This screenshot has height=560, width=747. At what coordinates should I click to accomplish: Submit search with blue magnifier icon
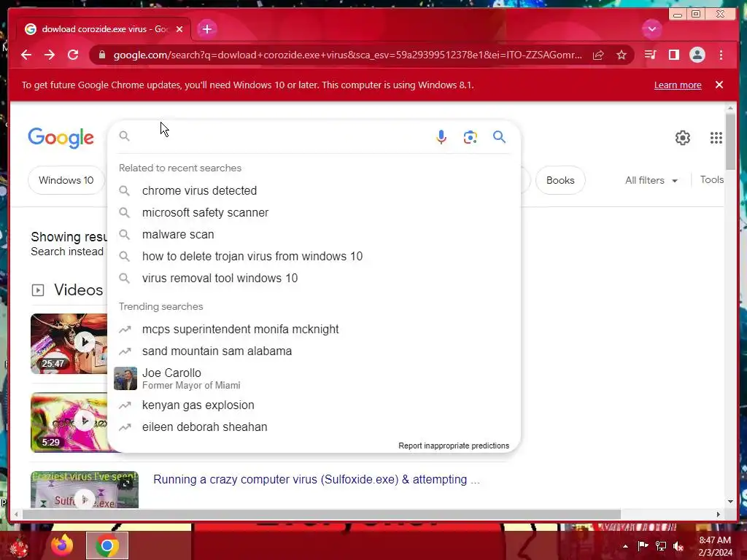499,137
